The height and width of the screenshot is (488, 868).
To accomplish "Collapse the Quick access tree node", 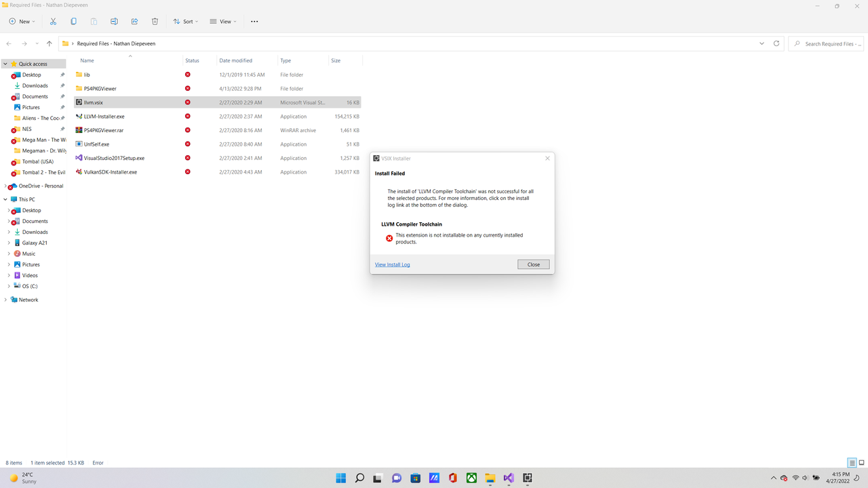I will coord(5,64).
